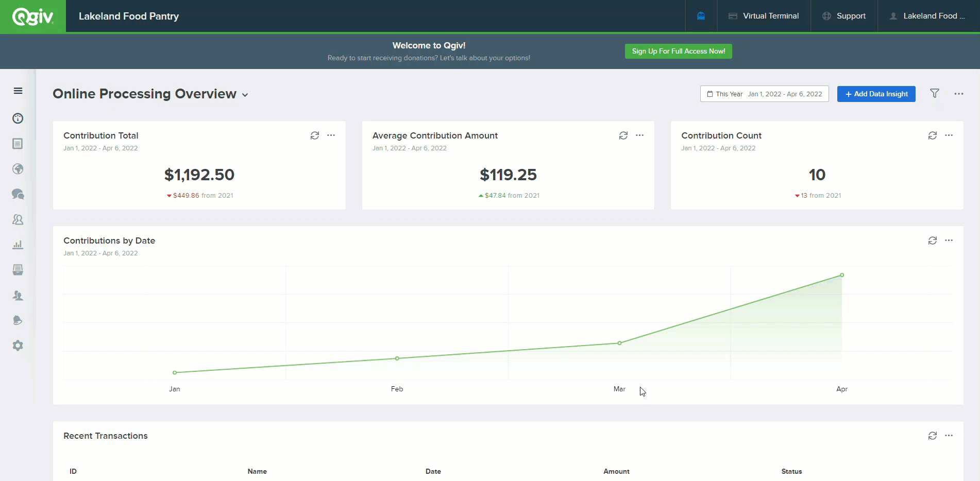Viewport: 980px width, 481px height.
Task: Open the bar chart reports icon in sidebar
Action: (x=18, y=245)
